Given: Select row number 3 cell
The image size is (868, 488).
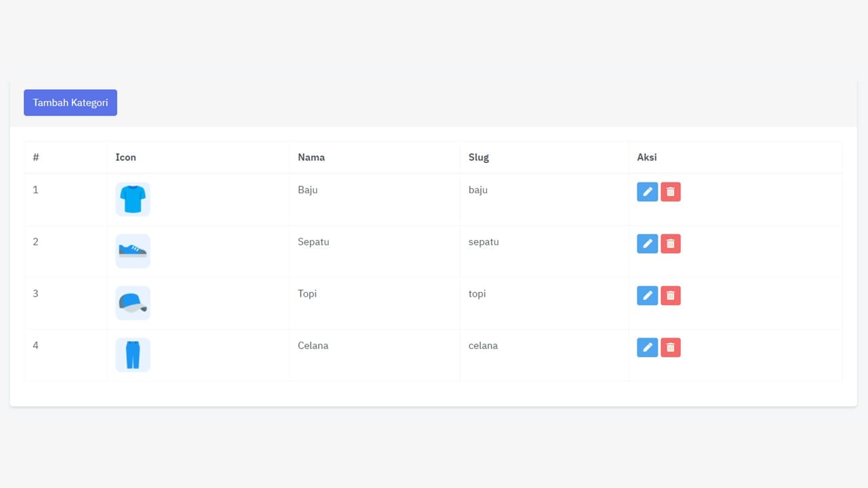Looking at the screenshot, I should (36, 293).
